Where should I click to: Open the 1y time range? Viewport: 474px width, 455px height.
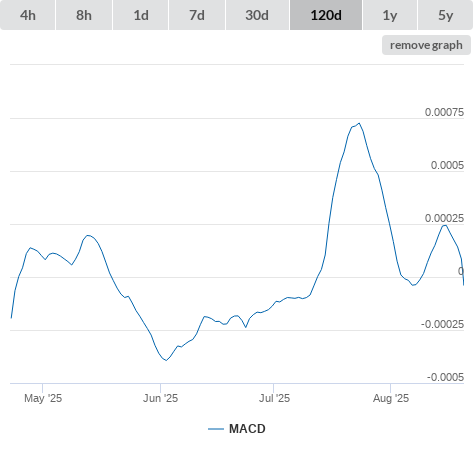[390, 15]
